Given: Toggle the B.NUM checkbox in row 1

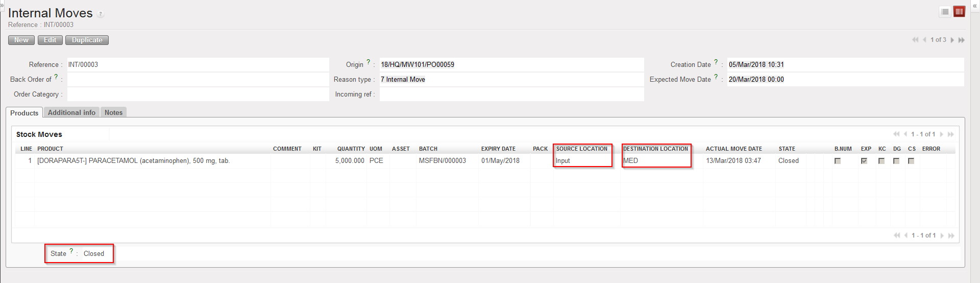Looking at the screenshot, I should [x=838, y=161].
